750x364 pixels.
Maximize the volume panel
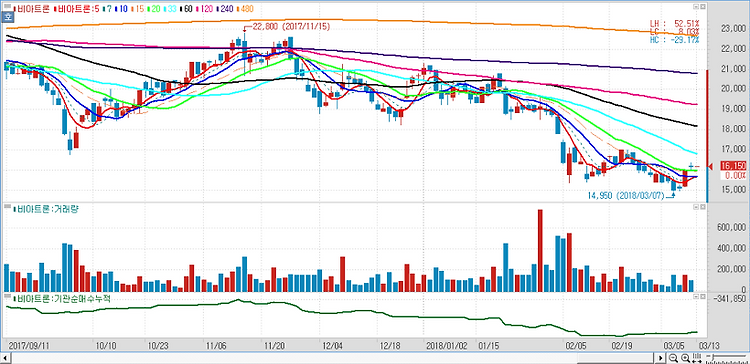[703, 207]
